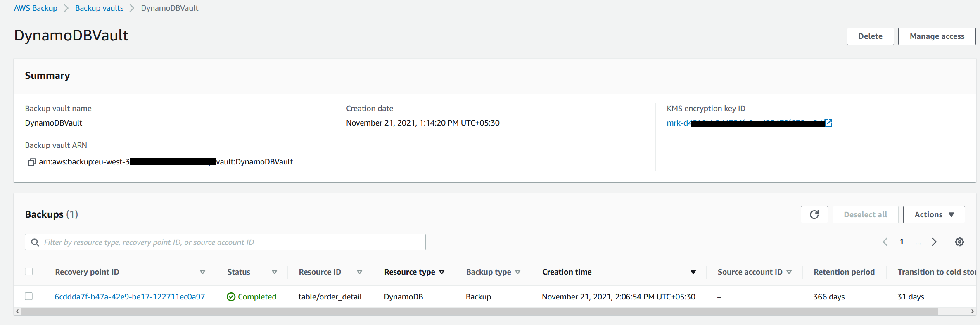Sort by Creation time column
The image size is (980, 325).
[693, 272]
